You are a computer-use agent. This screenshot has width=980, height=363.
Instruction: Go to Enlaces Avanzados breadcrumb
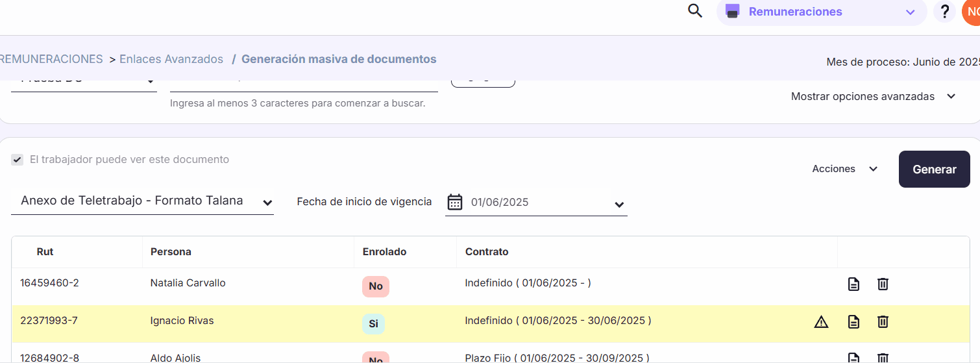click(171, 59)
